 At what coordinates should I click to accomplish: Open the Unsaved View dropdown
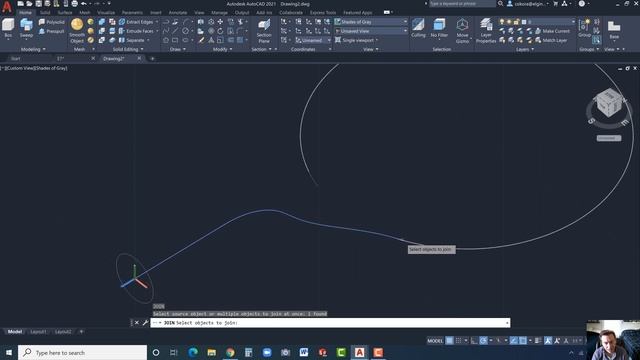(x=371, y=31)
